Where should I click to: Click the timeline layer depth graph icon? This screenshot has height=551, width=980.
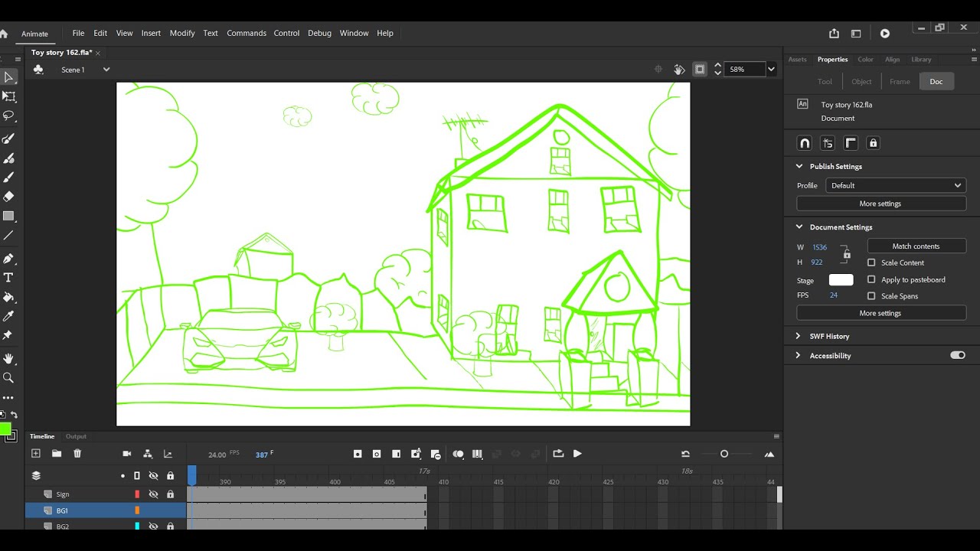(x=168, y=454)
